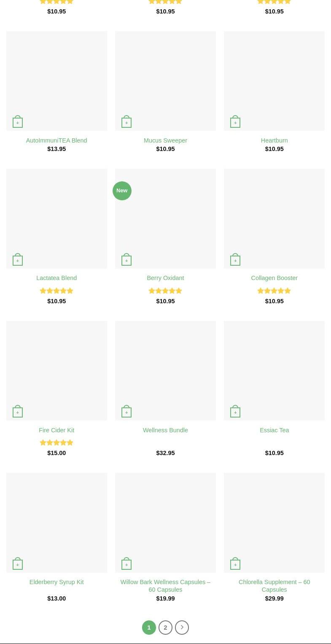The image size is (331, 644).
Task: Open page 2 of products
Action: (x=165, y=628)
